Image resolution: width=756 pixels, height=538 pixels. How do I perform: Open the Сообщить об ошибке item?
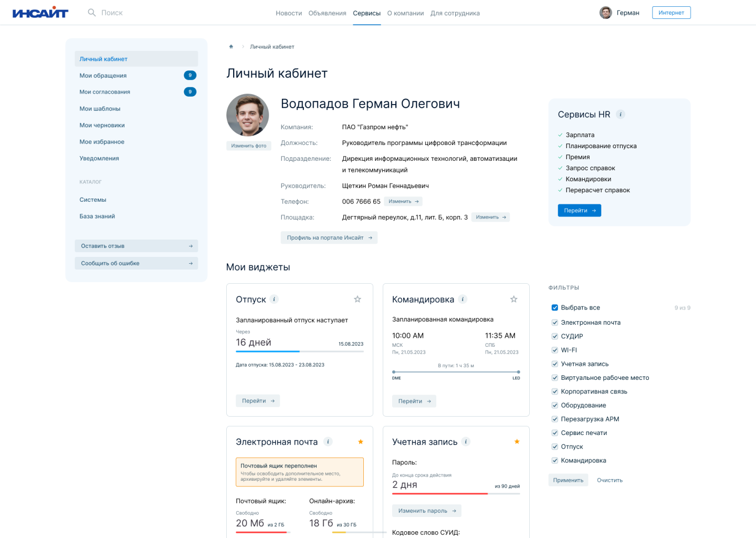[136, 263]
